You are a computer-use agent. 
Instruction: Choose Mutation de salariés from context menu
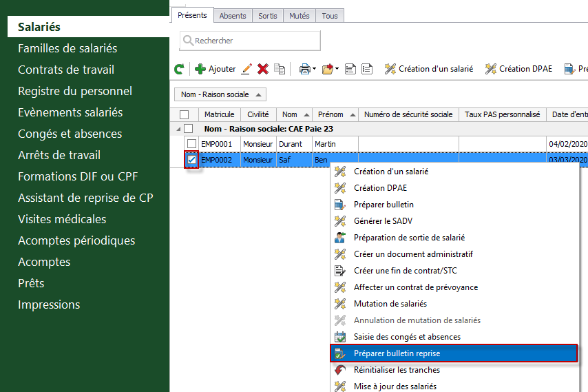click(390, 304)
